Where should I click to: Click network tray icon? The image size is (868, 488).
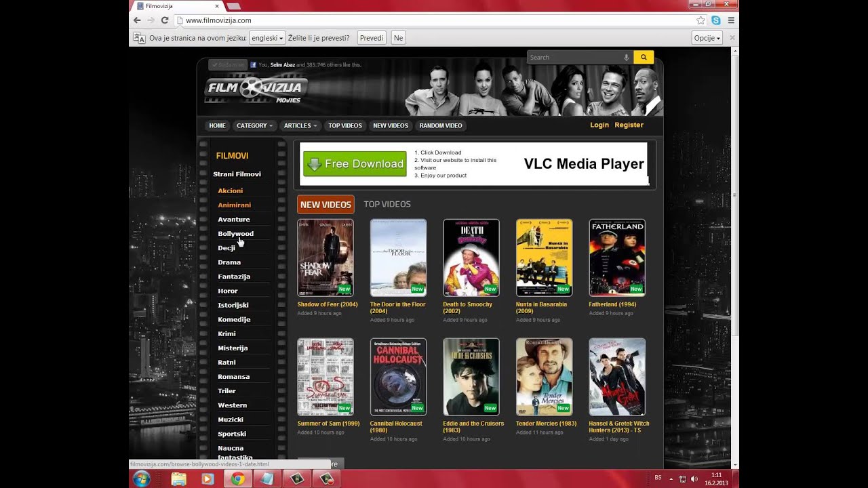(x=682, y=479)
